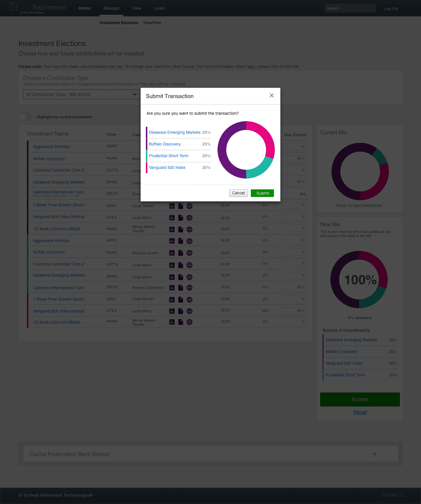This screenshot has width=421, height=504.
Task: Open the View menu
Action: [x=137, y=8]
